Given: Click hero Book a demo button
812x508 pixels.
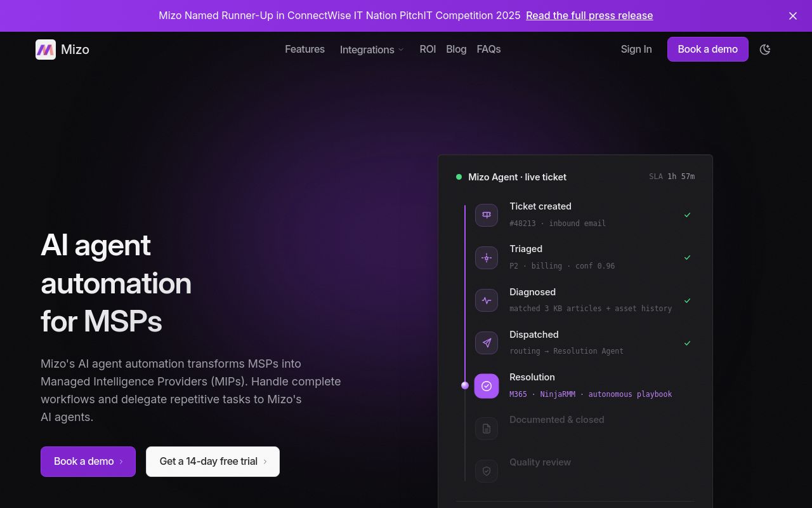Looking at the screenshot, I should click(x=88, y=462).
